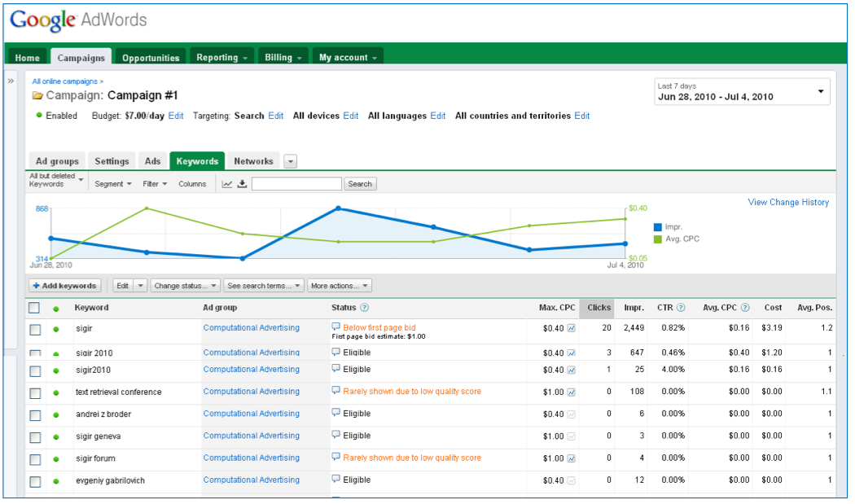Viewport: 855px width, 504px height.
Task: Switch to the Ad groups tab
Action: (x=57, y=161)
